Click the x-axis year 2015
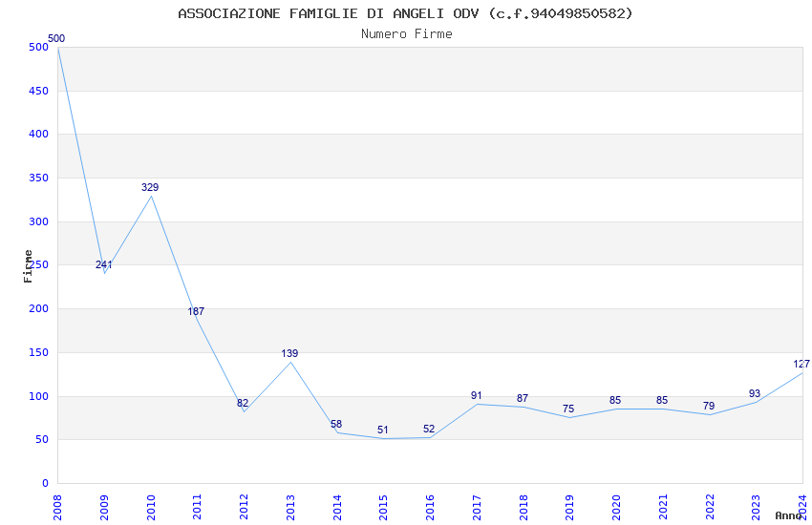 point(384,507)
